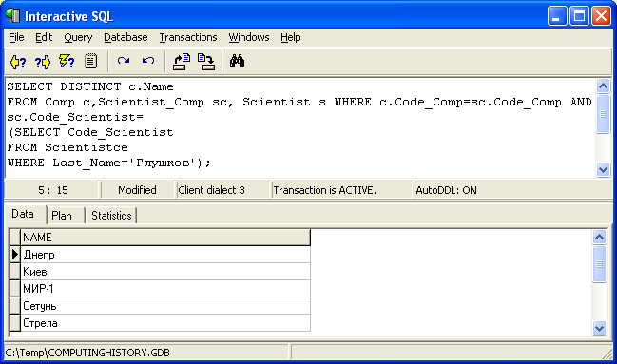Click the row indicator beside Киев
This screenshot has width=617, height=364.
coord(15,272)
